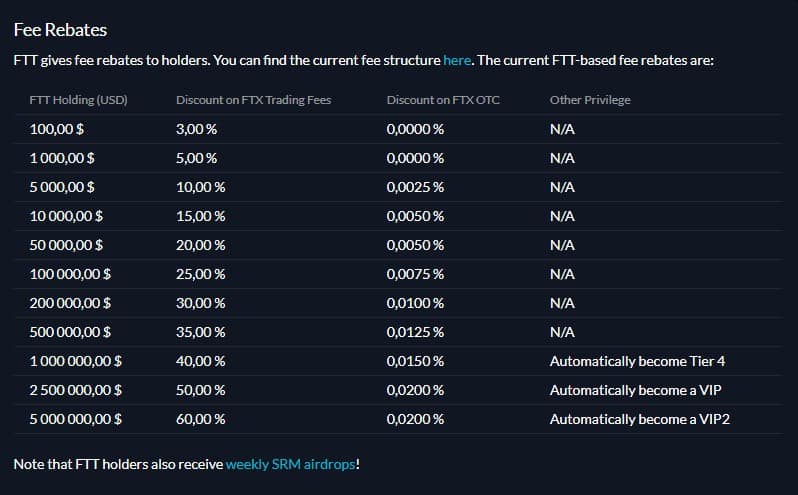Open the weekly SRM airdrops link
The width and height of the screenshot is (798, 495).
291,464
